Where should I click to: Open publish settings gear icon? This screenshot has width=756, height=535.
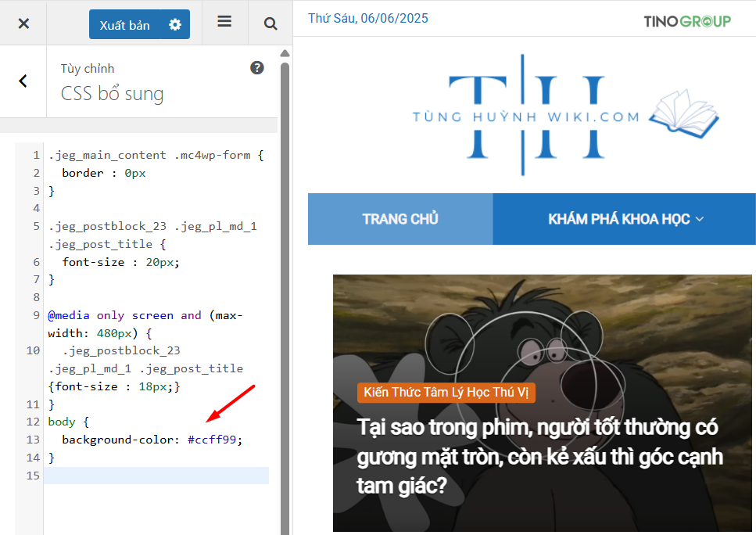[175, 24]
